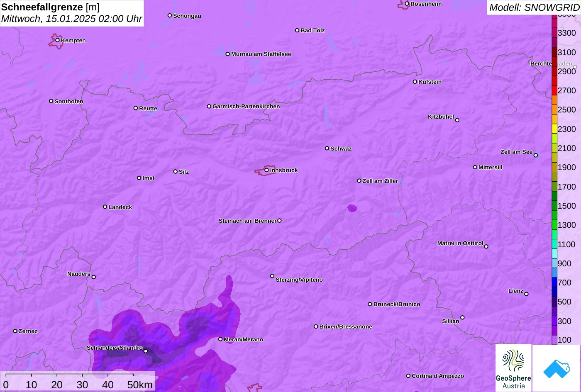Image resolution: width=581 pixels, height=392 pixels.
Task: Select the "Steinach am Brenner" label
Action: (247, 221)
